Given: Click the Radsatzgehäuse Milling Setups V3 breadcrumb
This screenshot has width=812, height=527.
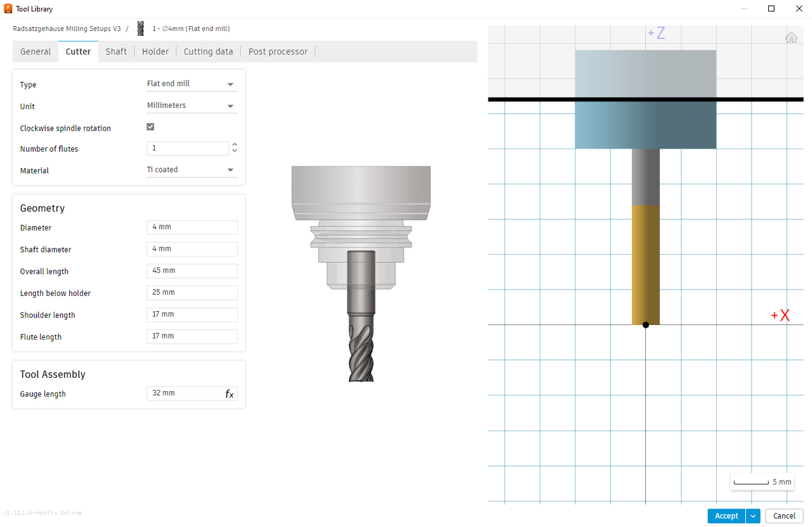Looking at the screenshot, I should click(67, 29).
